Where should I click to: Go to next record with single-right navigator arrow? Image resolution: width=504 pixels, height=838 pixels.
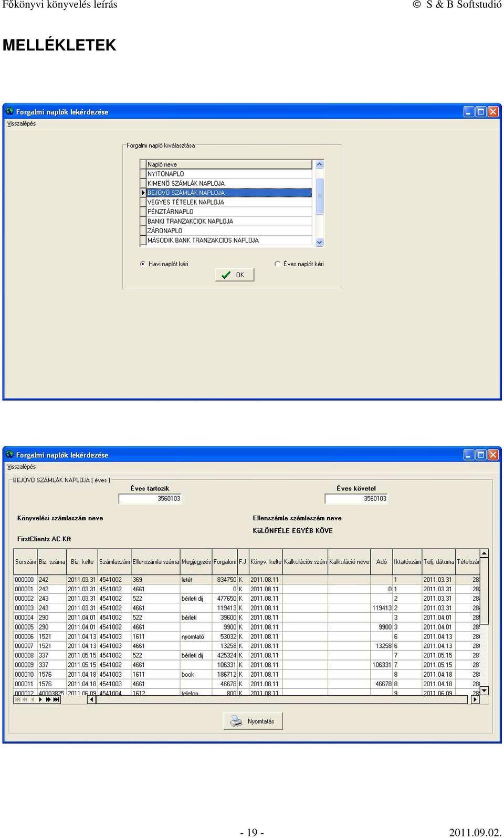pos(41,699)
